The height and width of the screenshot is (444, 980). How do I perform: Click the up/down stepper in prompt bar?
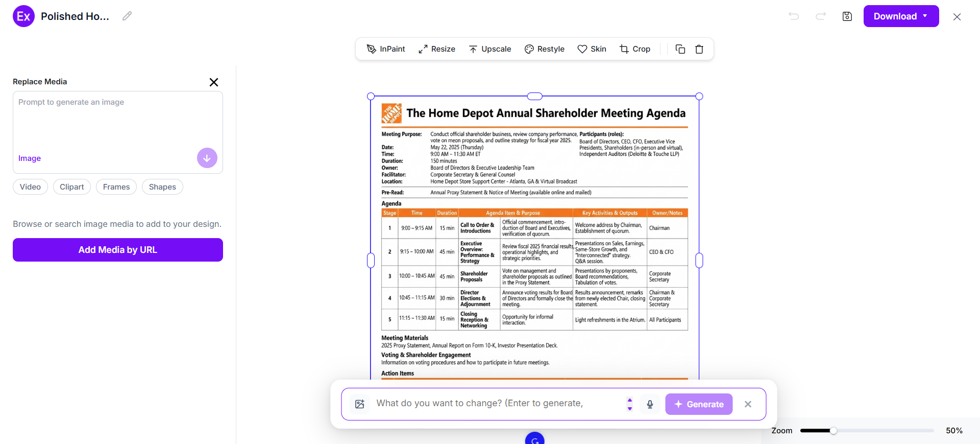coord(630,404)
